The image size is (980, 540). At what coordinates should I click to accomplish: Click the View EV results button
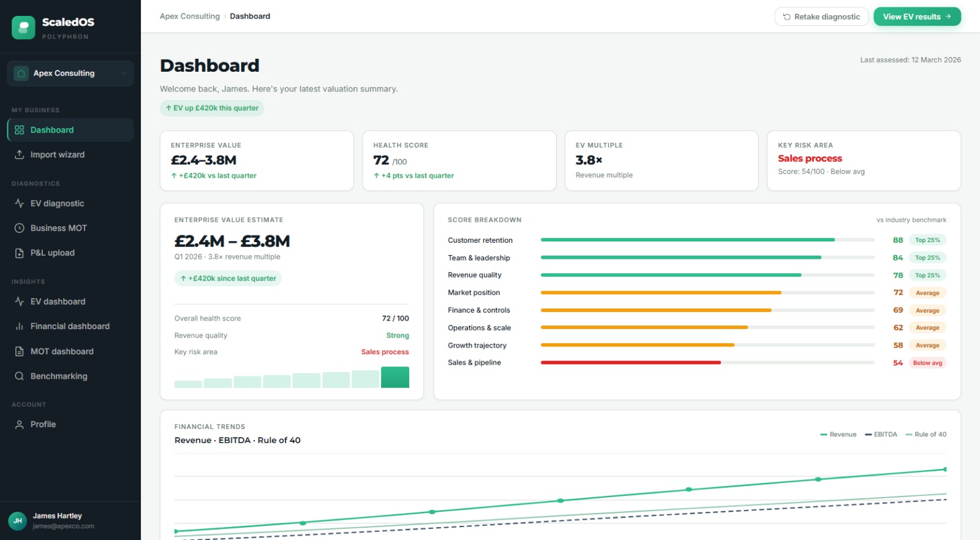pyautogui.click(x=916, y=17)
